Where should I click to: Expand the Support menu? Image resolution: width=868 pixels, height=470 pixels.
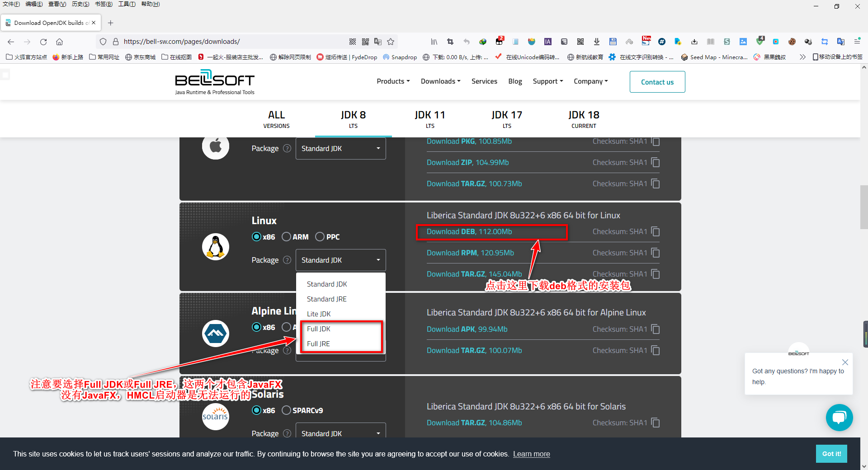tap(548, 81)
